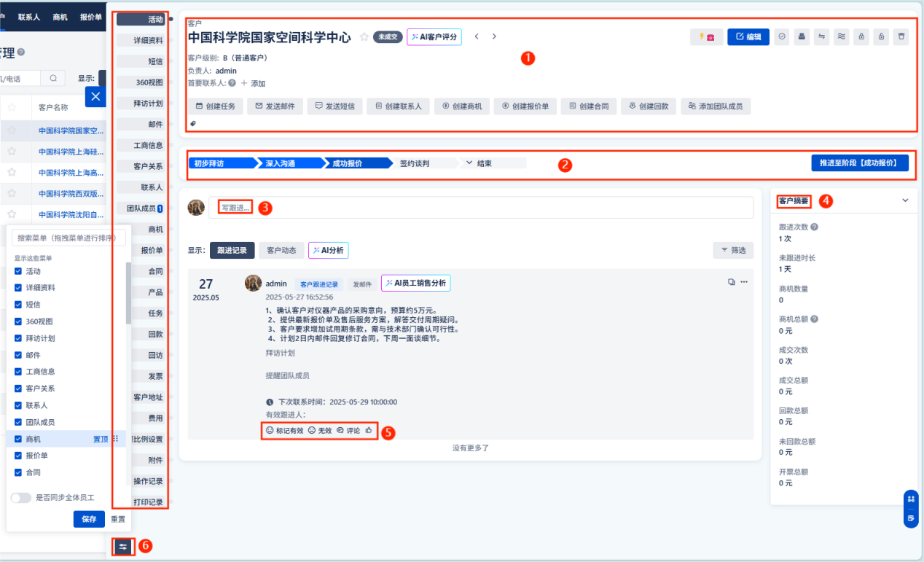This screenshot has height=562, width=924.
Task: Open more options on the follow-up record
Action: (744, 282)
